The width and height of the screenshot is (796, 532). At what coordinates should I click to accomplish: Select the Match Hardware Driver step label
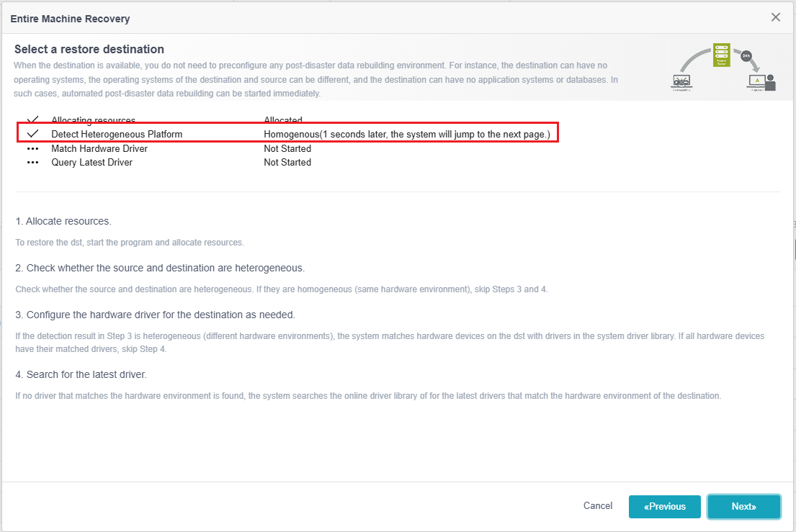(x=99, y=148)
